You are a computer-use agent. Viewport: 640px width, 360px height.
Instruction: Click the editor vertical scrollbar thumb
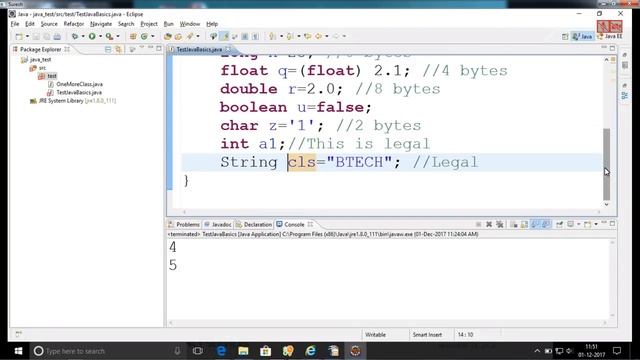(x=607, y=164)
